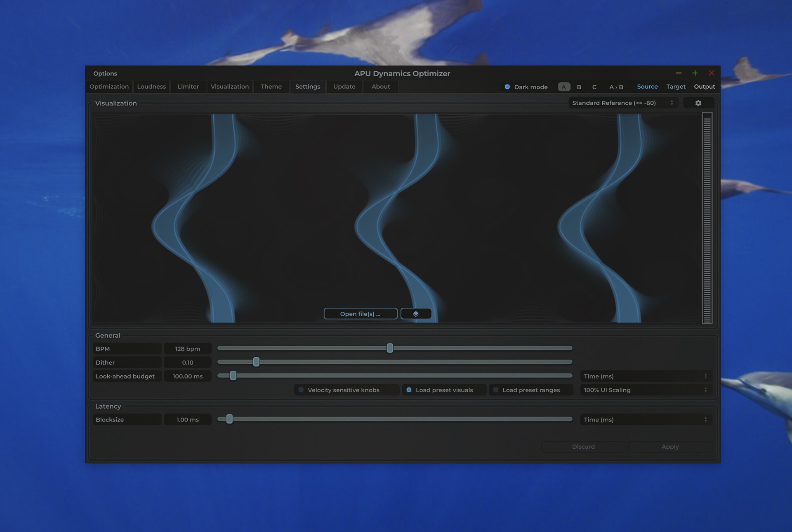
Task: Open the About tab
Action: pos(381,87)
